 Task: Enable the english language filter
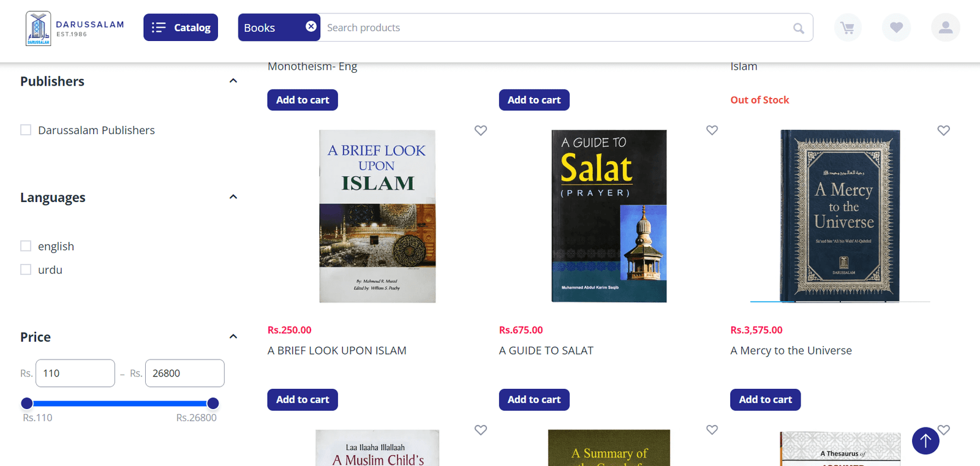(26, 246)
